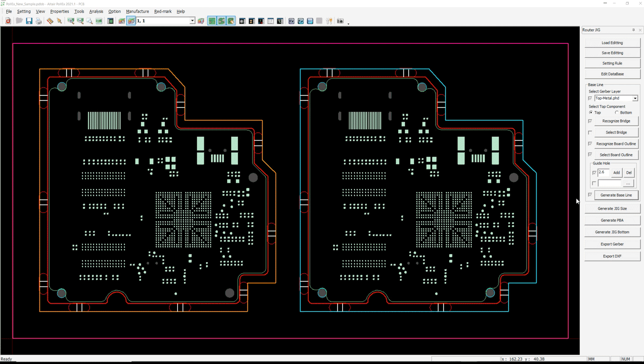Open the Tools menu

tap(79, 11)
